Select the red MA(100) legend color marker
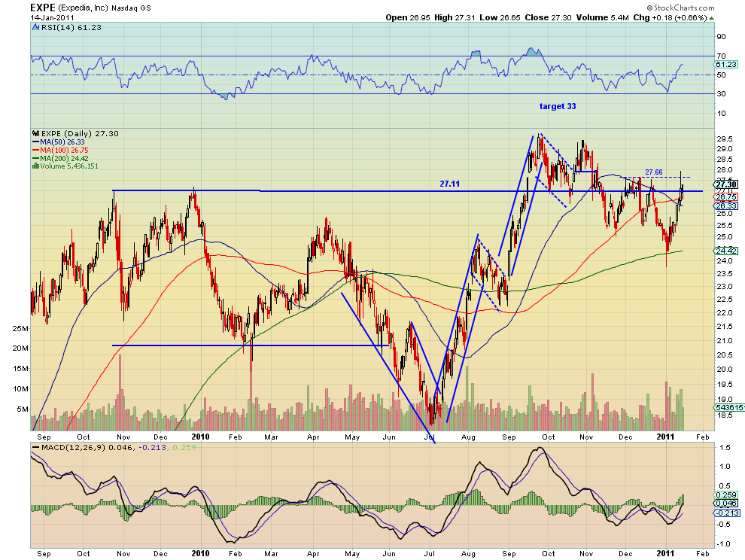This screenshot has height=560, width=745. (x=35, y=151)
